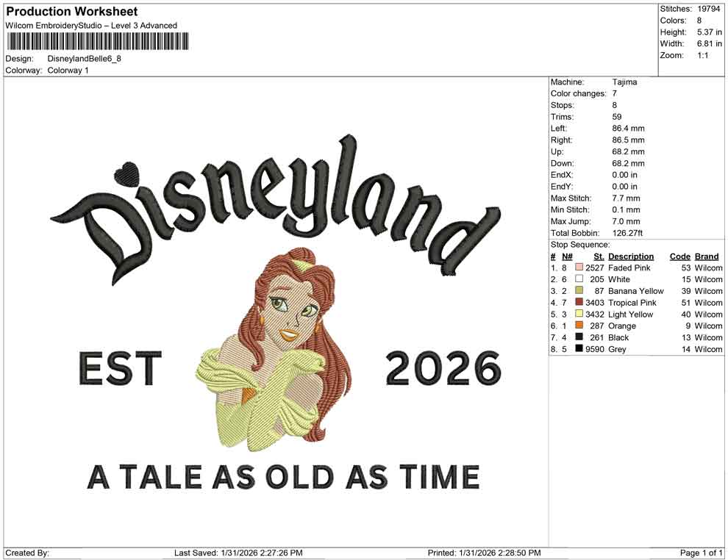Click the 'Stop Sequence:' label

click(x=580, y=245)
